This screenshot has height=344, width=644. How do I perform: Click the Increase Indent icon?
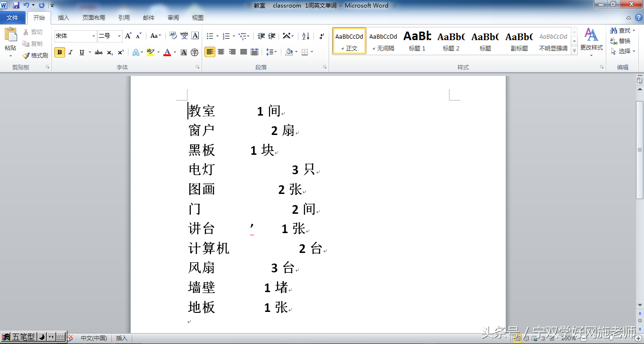pos(271,36)
